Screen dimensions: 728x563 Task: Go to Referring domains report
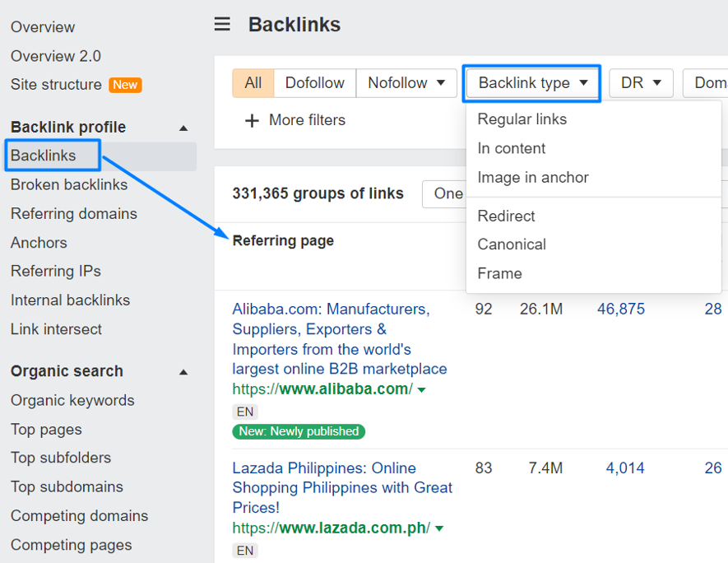pos(73,213)
